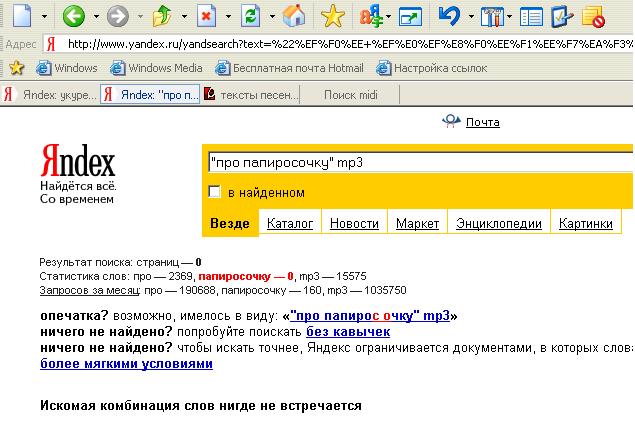The width and height of the screenshot is (635, 424).
Task: Toggle the 'в найденном' checkbox
Action: point(214,192)
